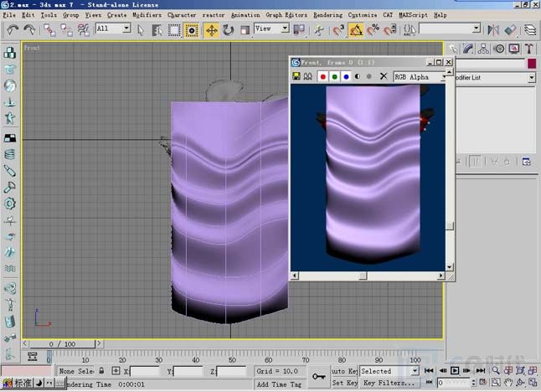Click the Align tool icon
This screenshot has width=541, height=392.
coord(510,30)
